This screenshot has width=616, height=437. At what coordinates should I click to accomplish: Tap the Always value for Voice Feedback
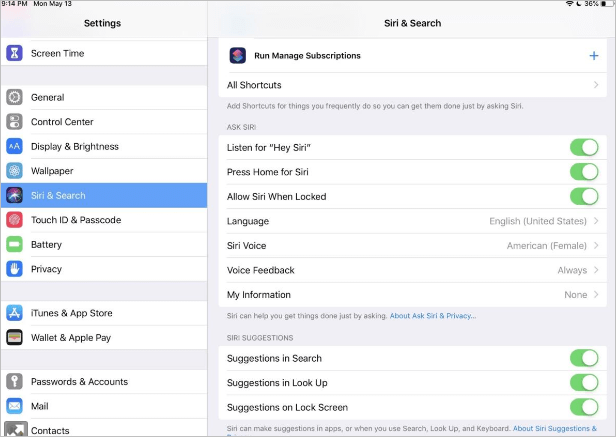pos(572,270)
